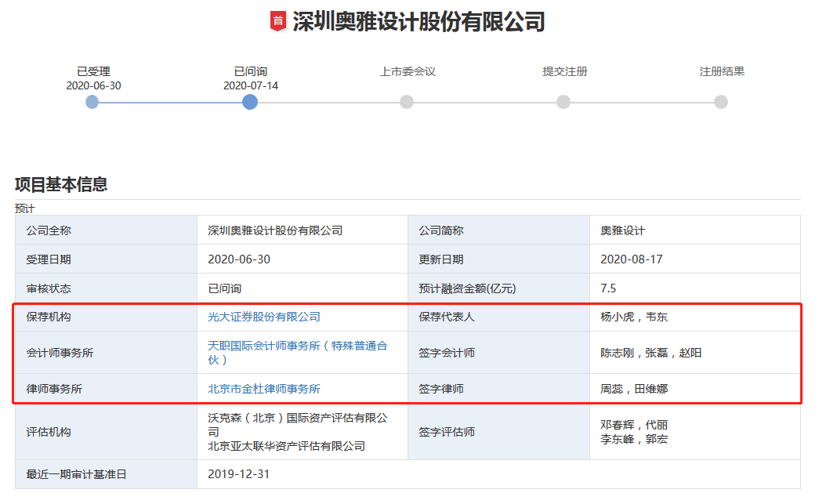This screenshot has width=819, height=504.
Task: Click the 周蕊，田维娜 cell
Action: point(695,389)
